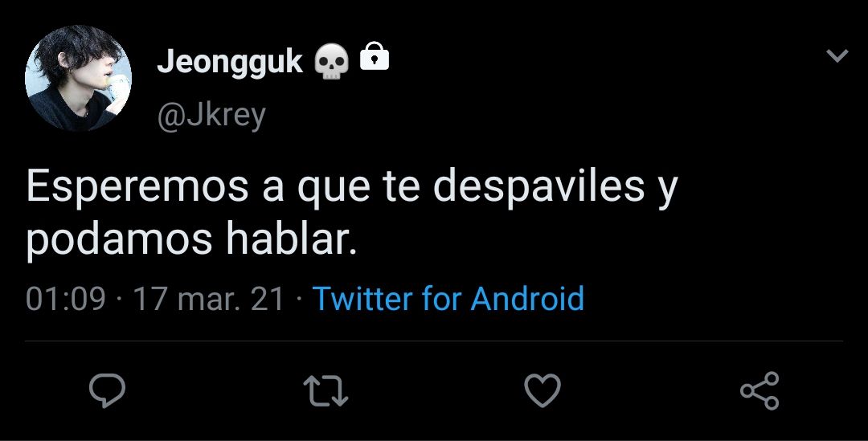868x441 pixels.
Task: Open the share options icon
Action: [x=760, y=390]
